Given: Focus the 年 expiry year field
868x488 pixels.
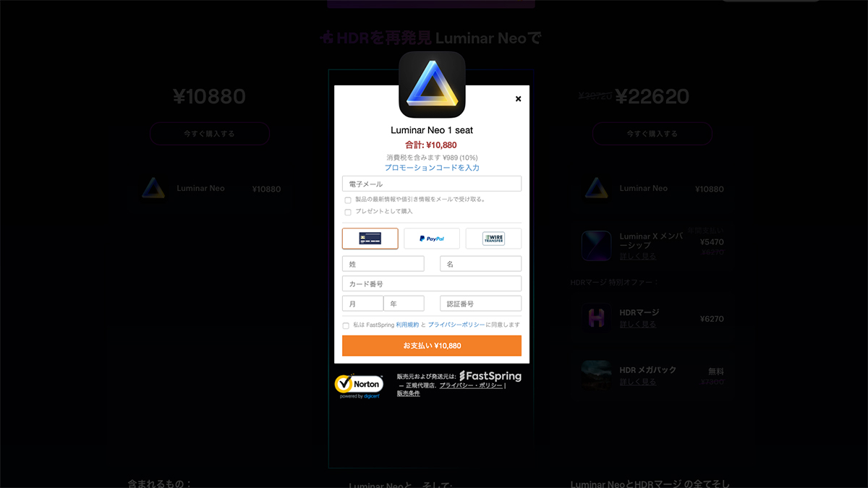Looking at the screenshot, I should tap(404, 304).
